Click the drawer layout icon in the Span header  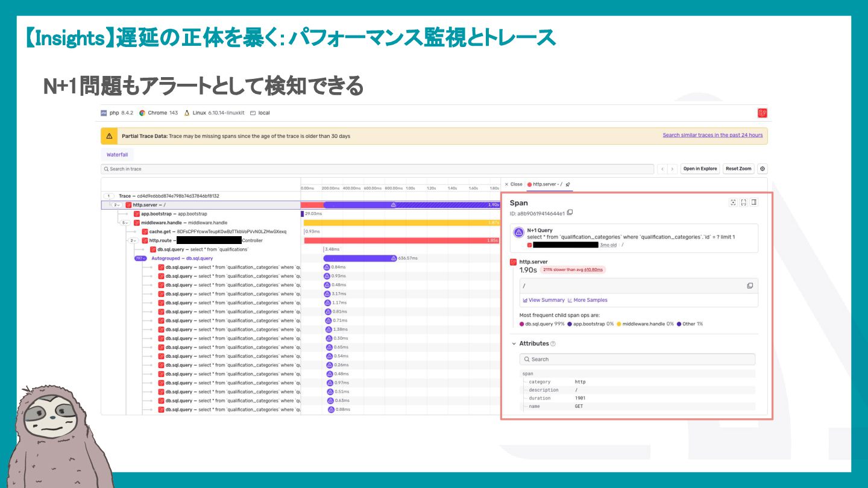click(x=753, y=202)
